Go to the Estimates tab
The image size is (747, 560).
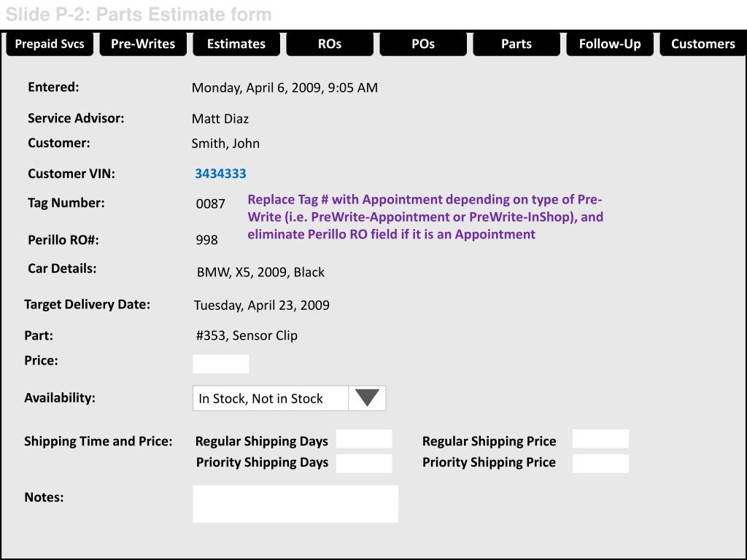pyautogui.click(x=236, y=44)
